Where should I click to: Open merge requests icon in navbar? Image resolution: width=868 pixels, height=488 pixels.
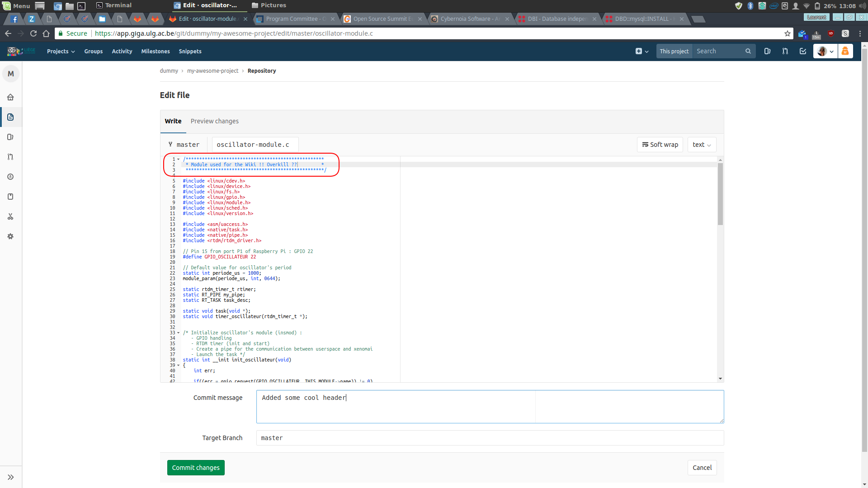[x=785, y=51]
